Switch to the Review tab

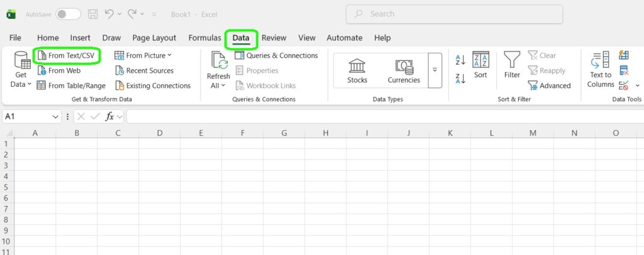(x=274, y=38)
